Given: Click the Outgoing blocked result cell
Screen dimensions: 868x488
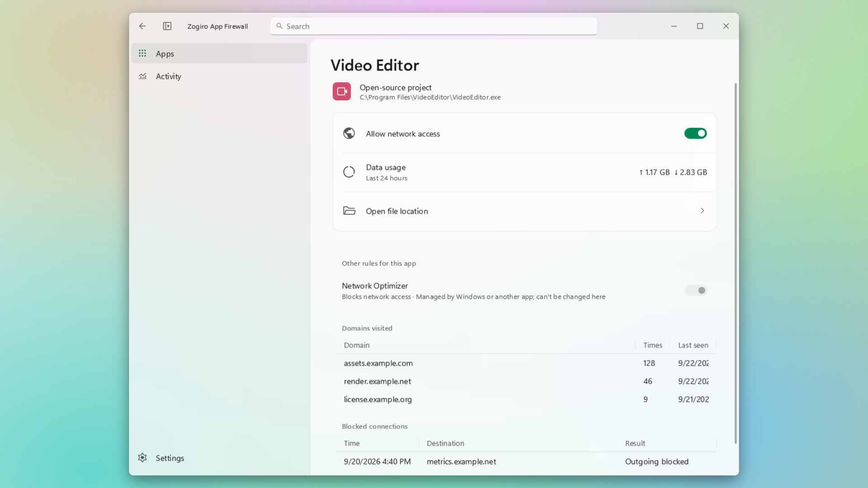Looking at the screenshot, I should (657, 462).
